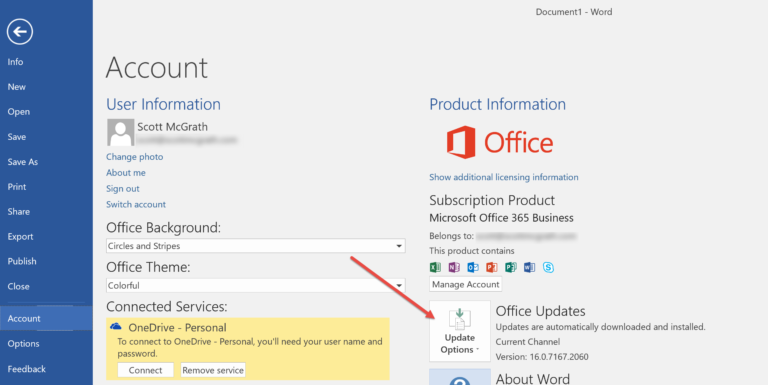The width and height of the screenshot is (768, 385).
Task: Click the Publisher product icon
Action: click(x=510, y=267)
